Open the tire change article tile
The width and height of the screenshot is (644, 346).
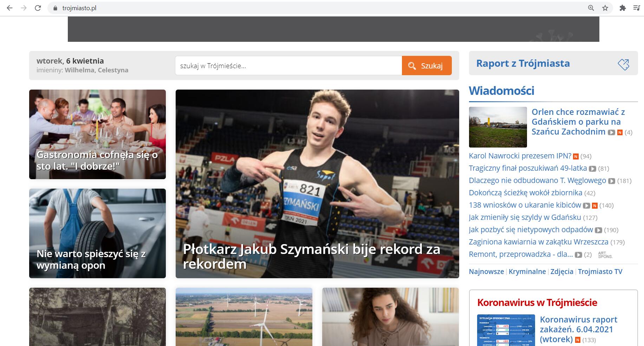point(97,233)
